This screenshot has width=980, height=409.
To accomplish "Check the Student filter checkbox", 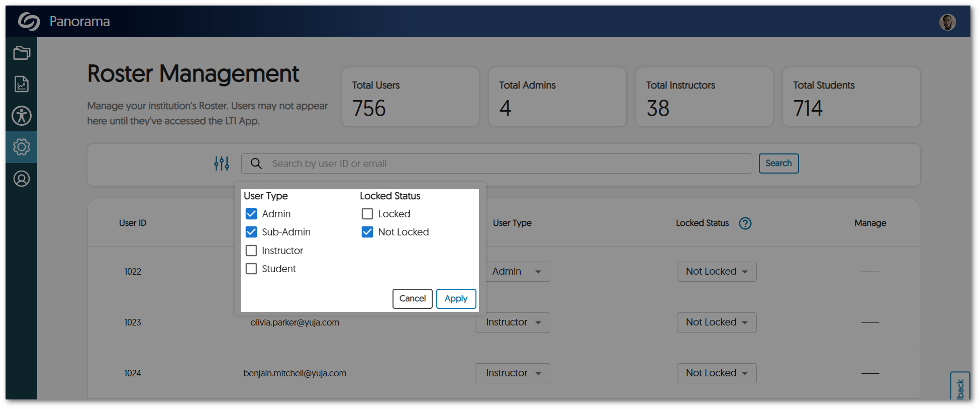I will click(x=251, y=269).
